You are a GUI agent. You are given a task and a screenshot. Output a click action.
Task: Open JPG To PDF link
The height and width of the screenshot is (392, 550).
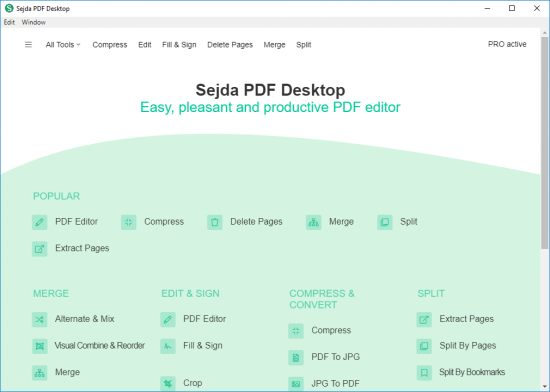click(336, 383)
